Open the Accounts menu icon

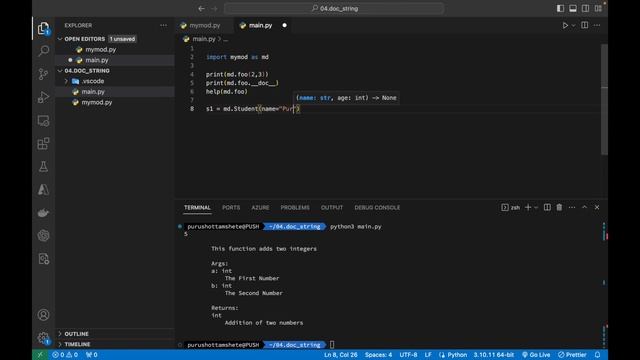[43, 315]
